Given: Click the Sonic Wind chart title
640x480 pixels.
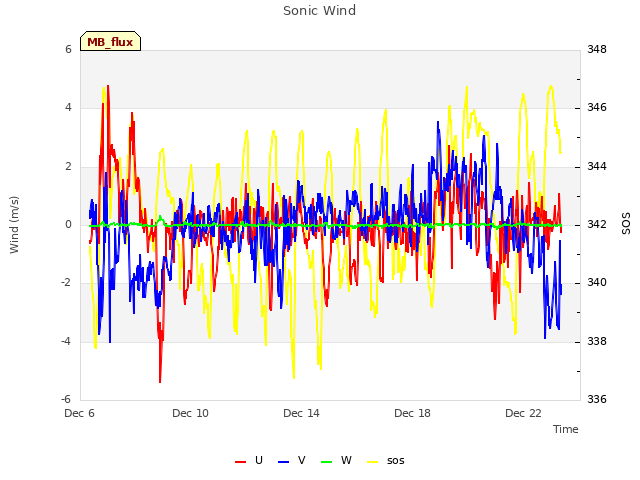Looking at the screenshot, I should 320,11.
